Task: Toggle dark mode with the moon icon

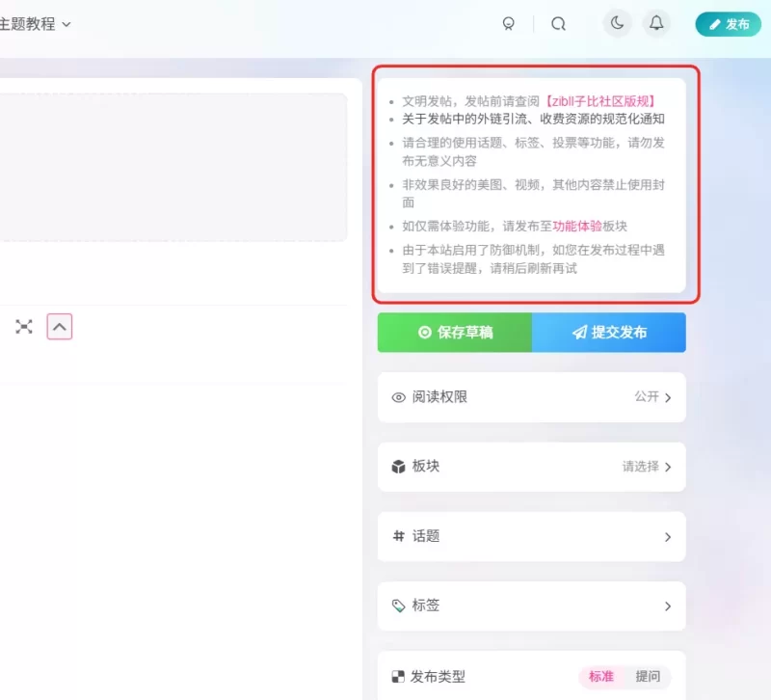Action: [x=617, y=23]
